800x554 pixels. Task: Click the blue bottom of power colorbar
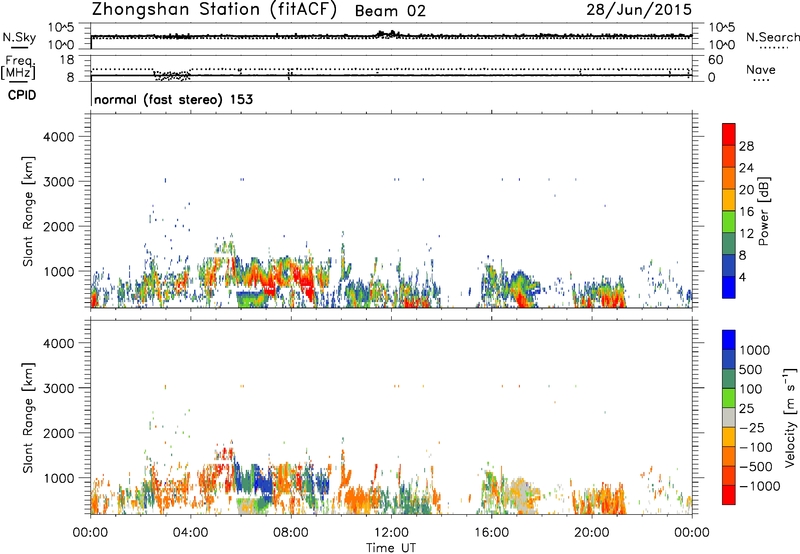[729, 287]
